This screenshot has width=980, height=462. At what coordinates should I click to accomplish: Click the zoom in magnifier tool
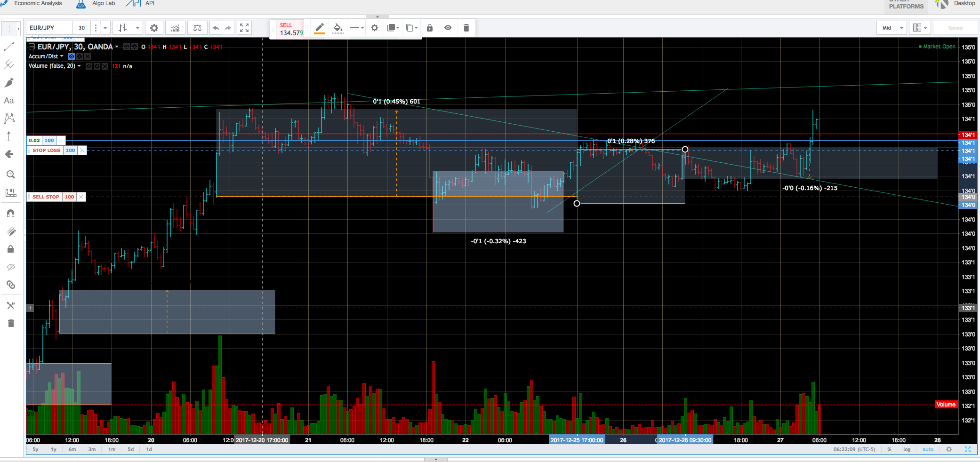(10, 175)
